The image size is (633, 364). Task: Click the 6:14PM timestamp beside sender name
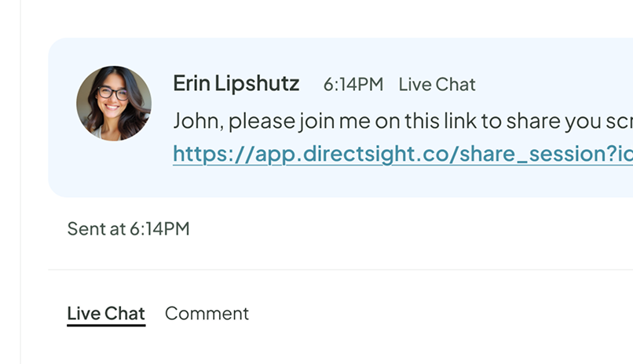[353, 85]
